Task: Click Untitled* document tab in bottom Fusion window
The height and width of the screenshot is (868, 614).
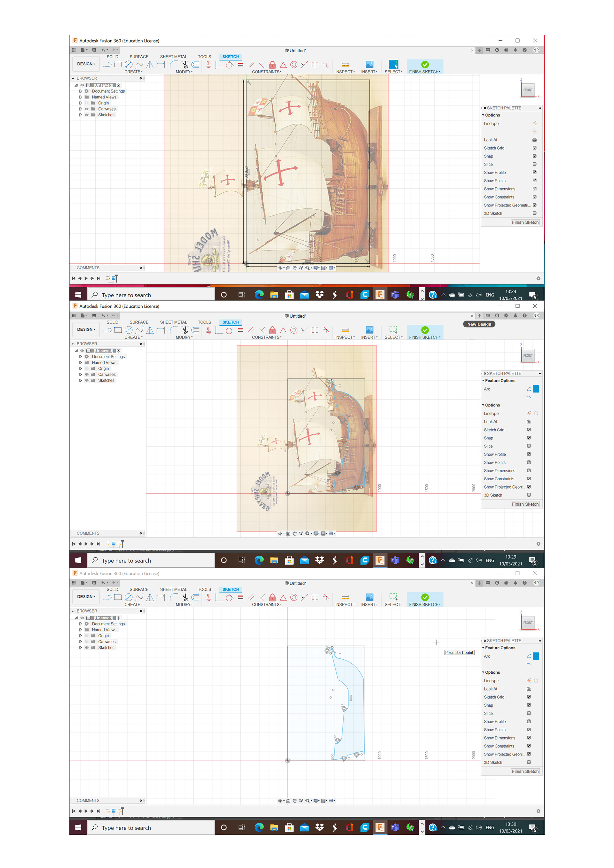Action: tap(295, 583)
